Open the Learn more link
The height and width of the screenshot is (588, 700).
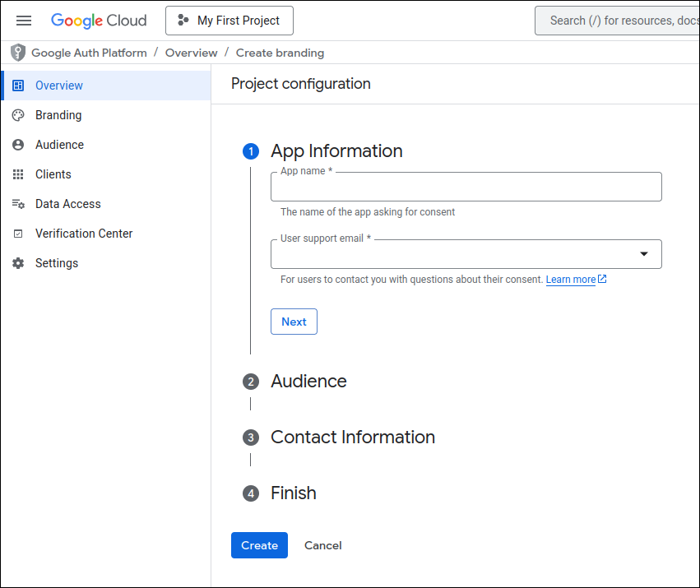[571, 279]
